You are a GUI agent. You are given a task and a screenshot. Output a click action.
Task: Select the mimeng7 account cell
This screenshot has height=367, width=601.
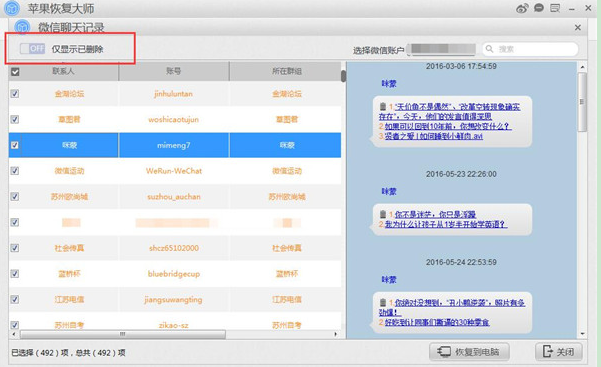(174, 145)
